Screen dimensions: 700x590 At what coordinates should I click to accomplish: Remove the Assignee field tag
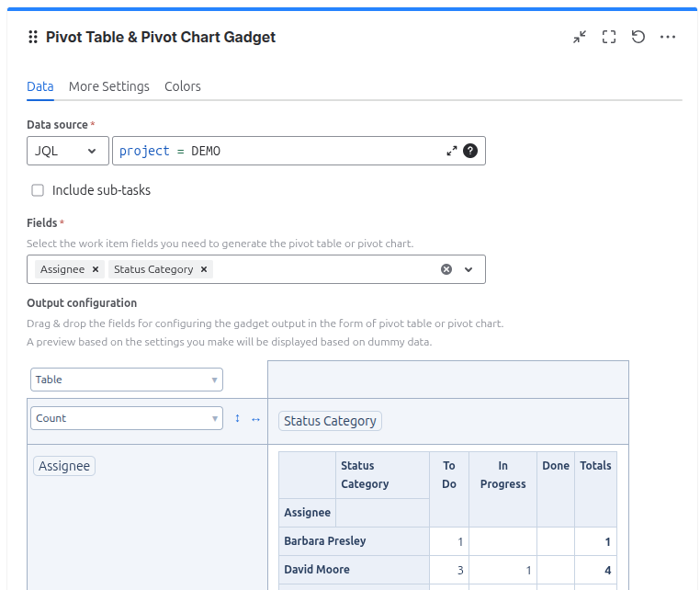(x=96, y=269)
